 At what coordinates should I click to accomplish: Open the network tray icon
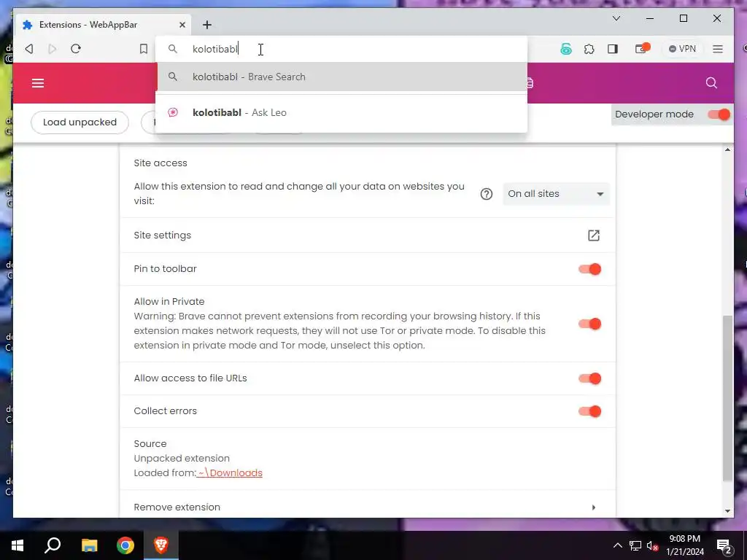(635, 546)
